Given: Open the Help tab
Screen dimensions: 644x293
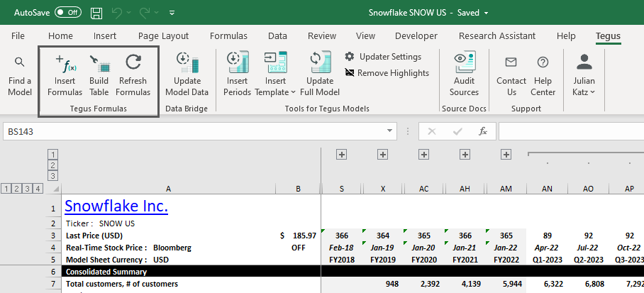Looking at the screenshot, I should (x=566, y=36).
